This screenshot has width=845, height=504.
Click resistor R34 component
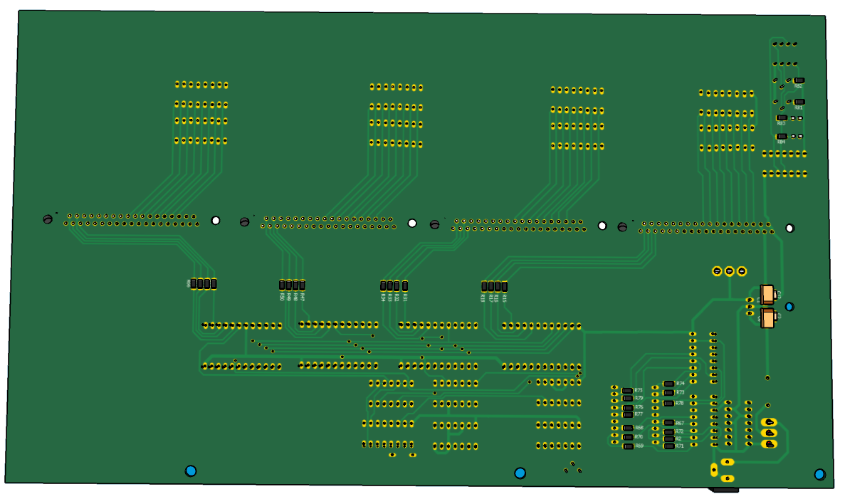pyautogui.click(x=384, y=286)
